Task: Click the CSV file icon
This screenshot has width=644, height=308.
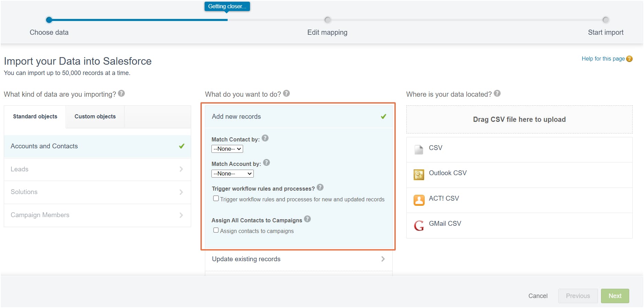Action: tap(419, 149)
